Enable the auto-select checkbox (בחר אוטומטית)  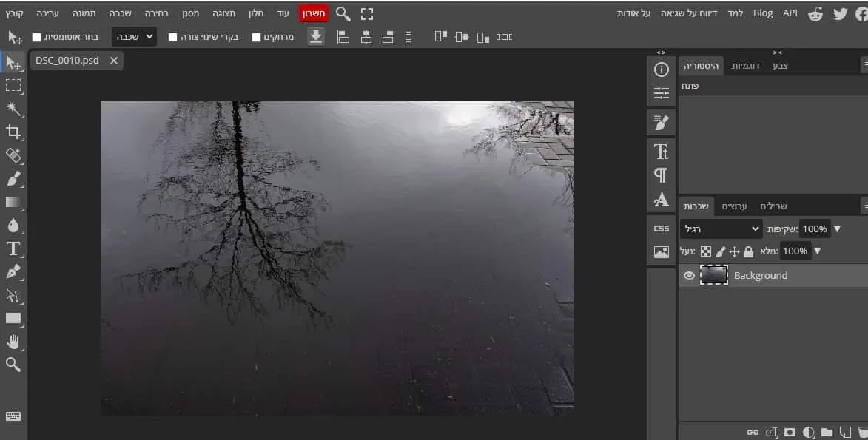point(36,37)
